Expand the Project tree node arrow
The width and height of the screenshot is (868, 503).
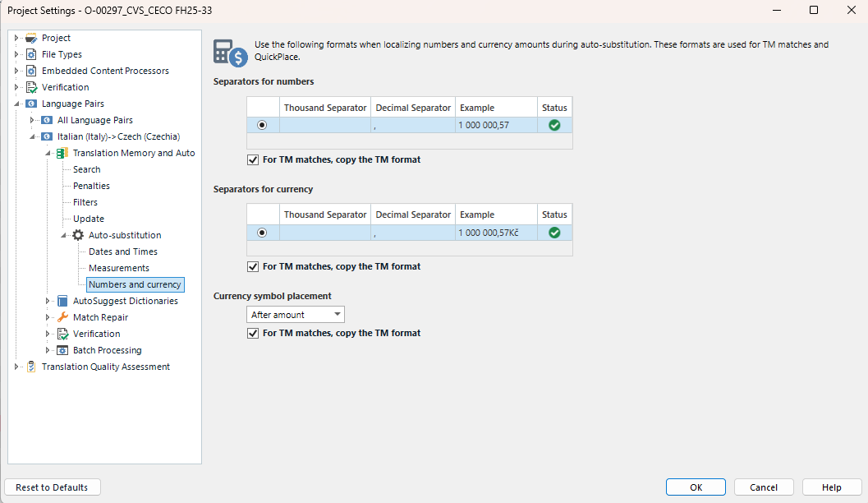16,38
